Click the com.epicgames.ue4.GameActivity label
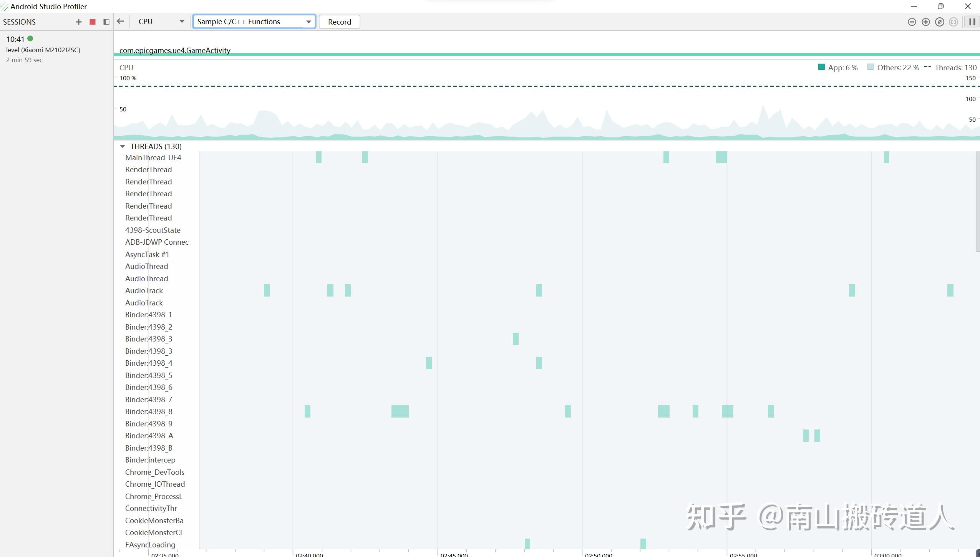The width and height of the screenshot is (980, 557). 175,50
